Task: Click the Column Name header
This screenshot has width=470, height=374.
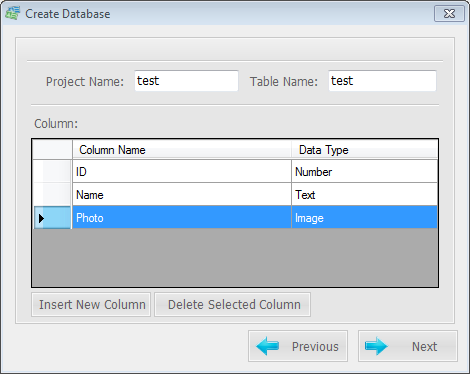Action: coord(182,149)
